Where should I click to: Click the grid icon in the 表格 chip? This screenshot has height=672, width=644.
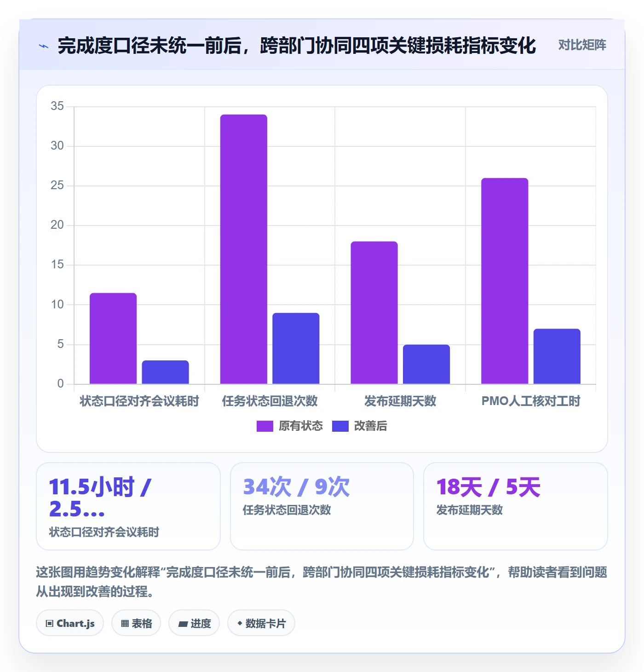point(125,624)
